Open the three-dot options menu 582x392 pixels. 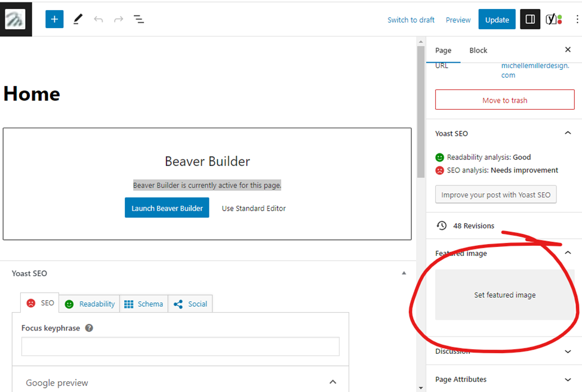tap(577, 19)
